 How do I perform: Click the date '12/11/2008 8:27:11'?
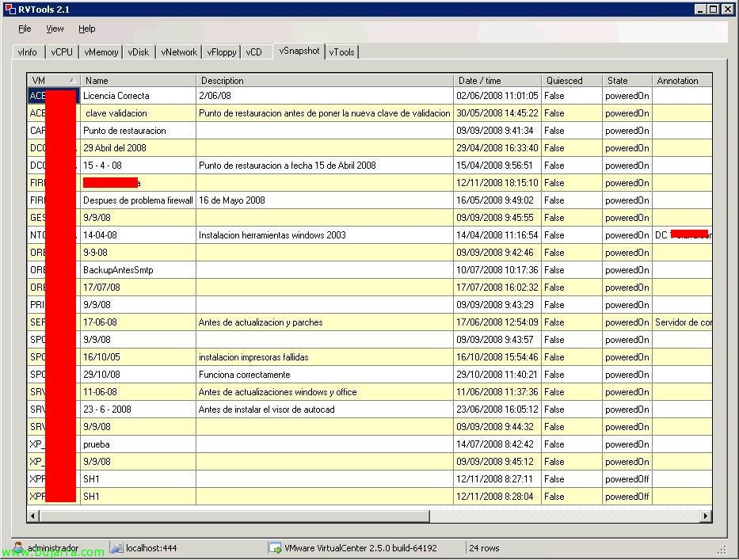point(494,479)
